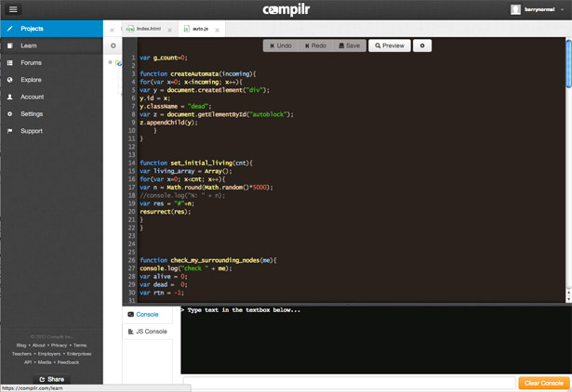
Task: Open the Support page
Action: pyautogui.click(x=51, y=131)
